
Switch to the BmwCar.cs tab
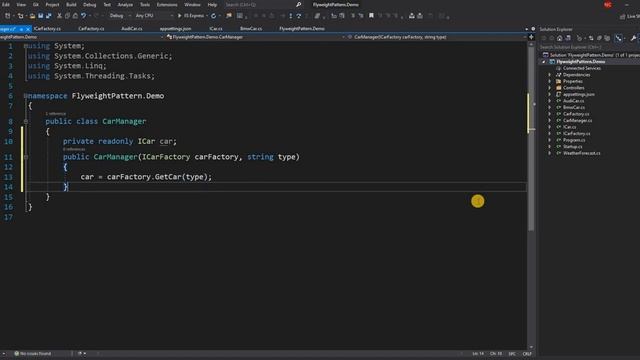pyautogui.click(x=251, y=29)
